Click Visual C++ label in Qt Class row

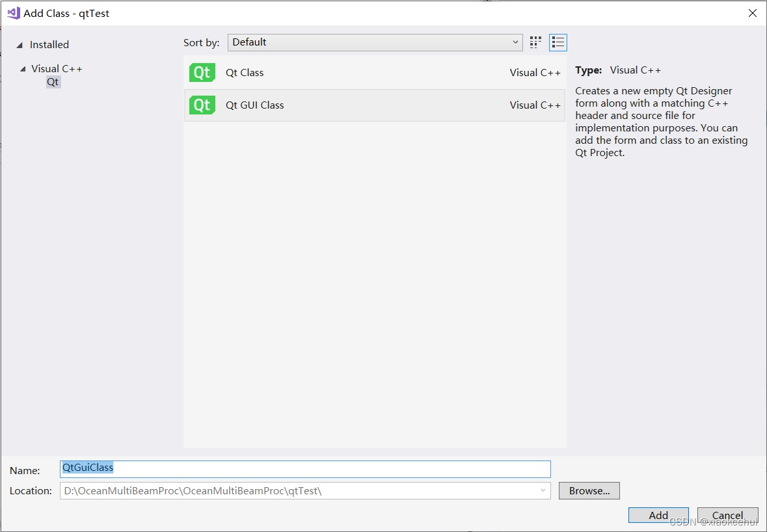pyautogui.click(x=535, y=73)
